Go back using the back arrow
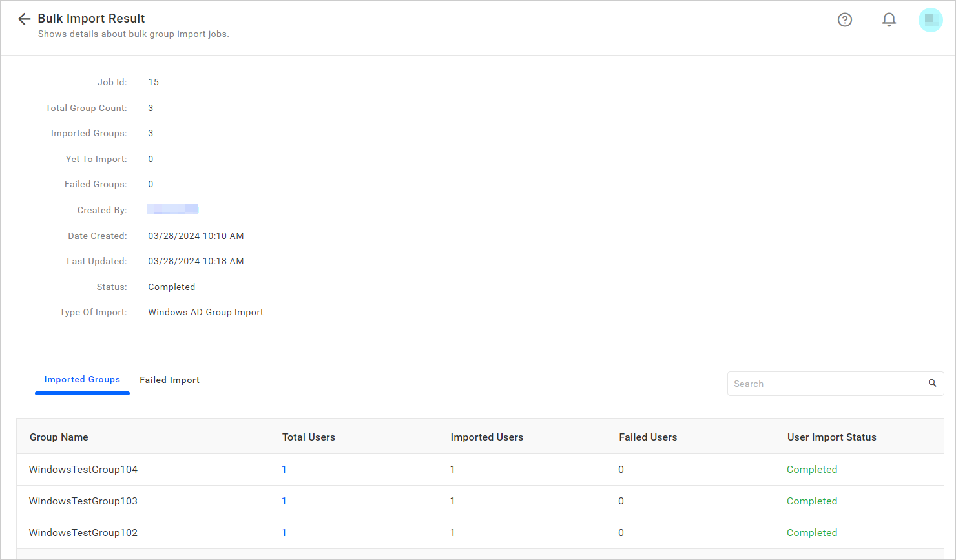This screenshot has width=956, height=560. tap(24, 19)
